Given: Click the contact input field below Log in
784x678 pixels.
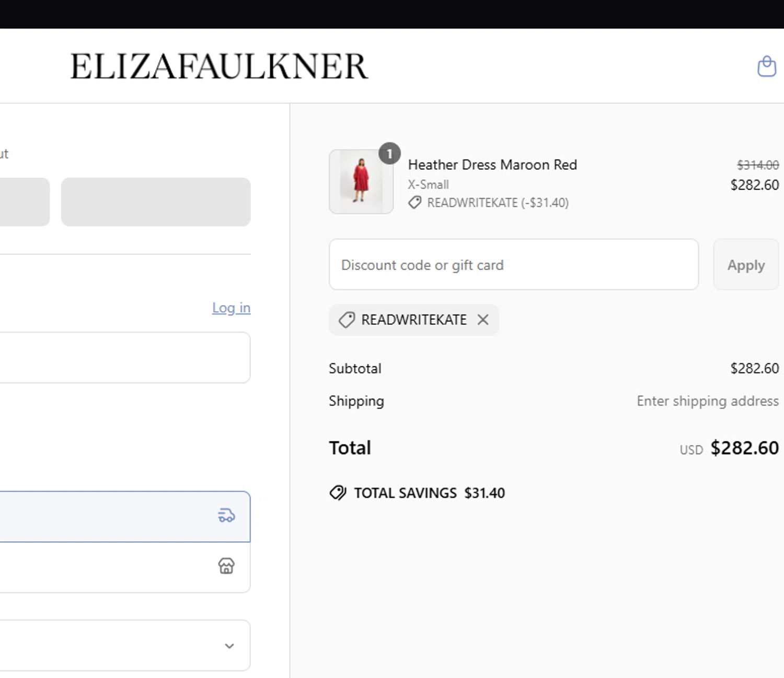Looking at the screenshot, I should (125, 357).
